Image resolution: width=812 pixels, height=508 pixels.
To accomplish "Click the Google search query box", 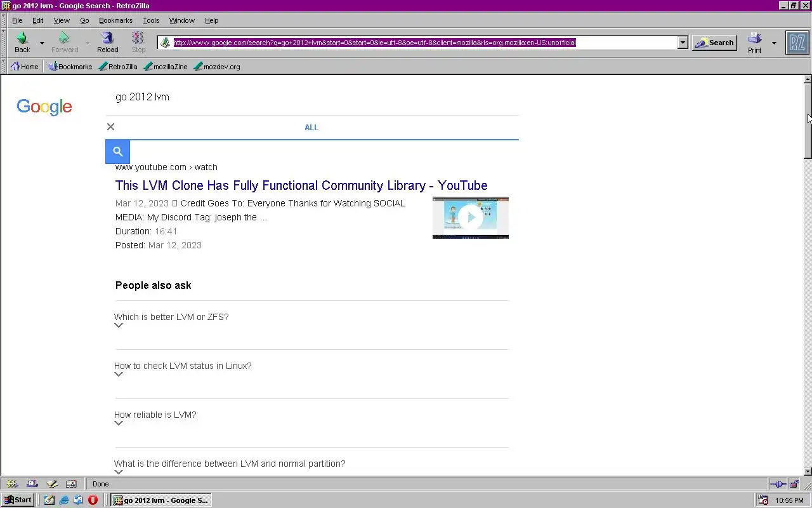I will 311,97.
